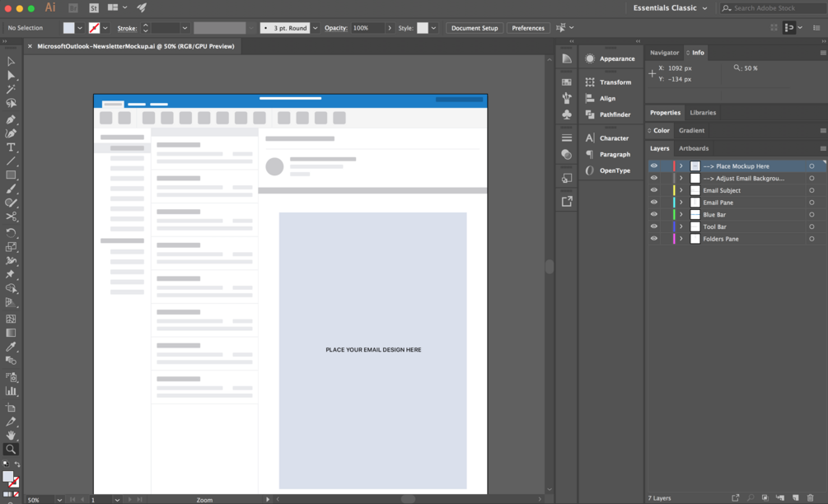The height and width of the screenshot is (504, 828).
Task: Delete selection with Layers trash icon
Action: (x=811, y=497)
